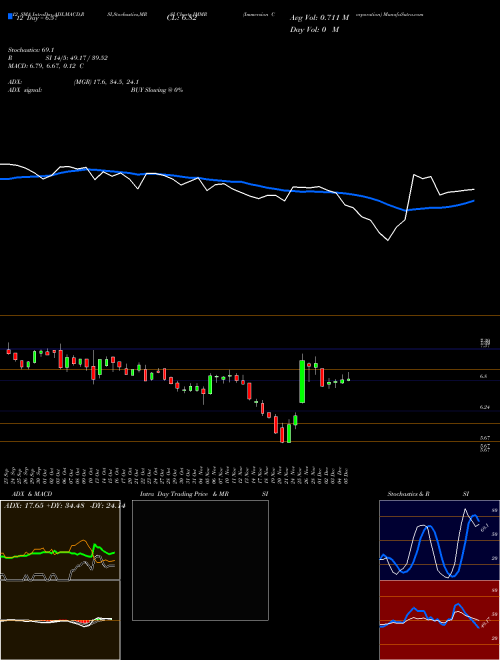
Task: Click the empty intraday price chart box
Action: click(x=200, y=560)
